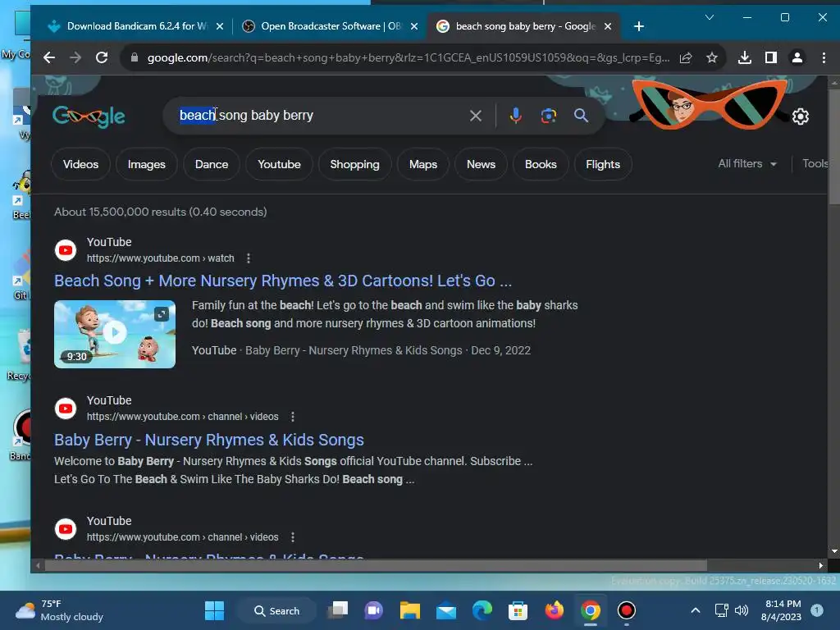Screen dimensions: 840x630
Task: Close the Download Bandicam tab
Action: click(x=220, y=26)
